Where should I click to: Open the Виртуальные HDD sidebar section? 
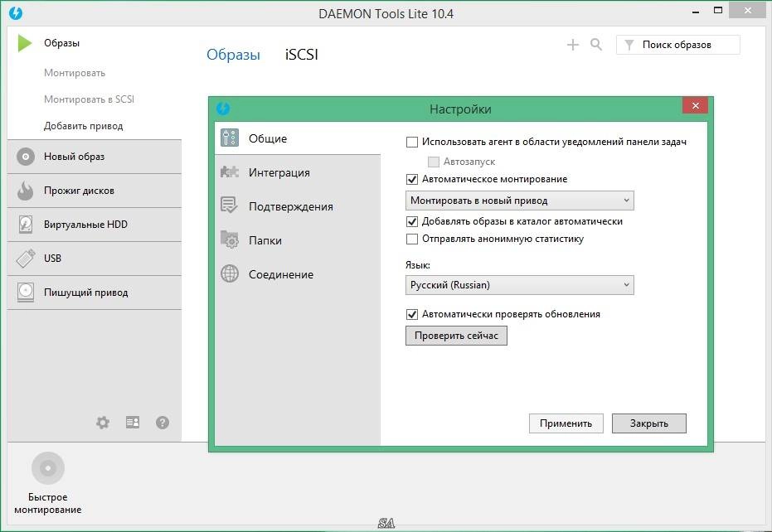[x=94, y=225]
